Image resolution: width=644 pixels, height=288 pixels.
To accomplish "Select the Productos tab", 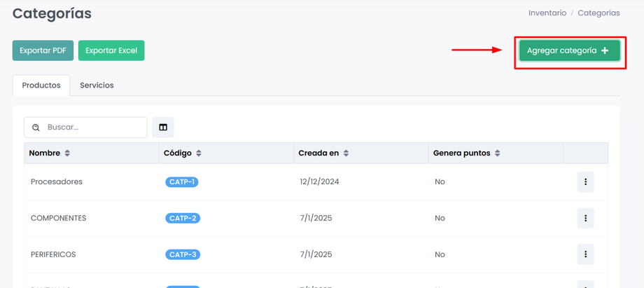I will point(41,85).
